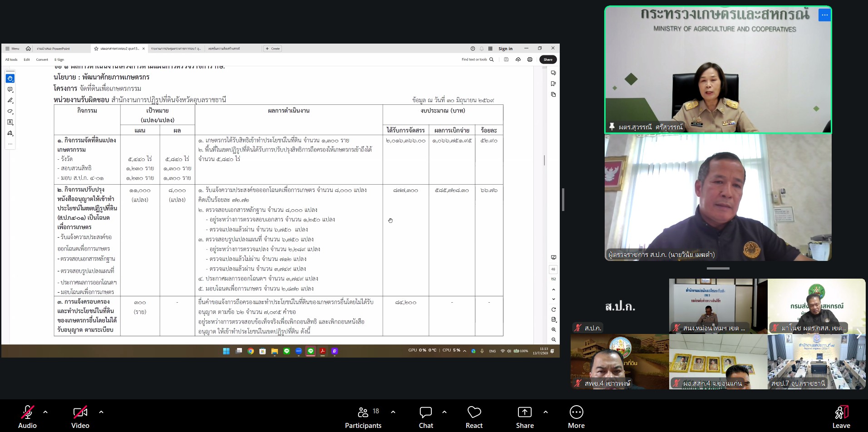Switch to the PowerPoint presentation tab
Screen dimensions: 868x432
coord(54,49)
